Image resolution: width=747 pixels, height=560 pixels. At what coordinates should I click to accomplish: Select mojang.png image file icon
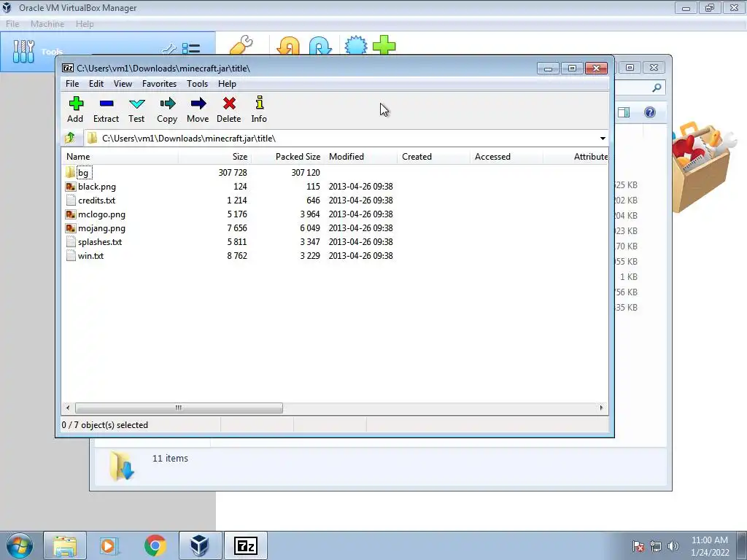click(x=71, y=228)
